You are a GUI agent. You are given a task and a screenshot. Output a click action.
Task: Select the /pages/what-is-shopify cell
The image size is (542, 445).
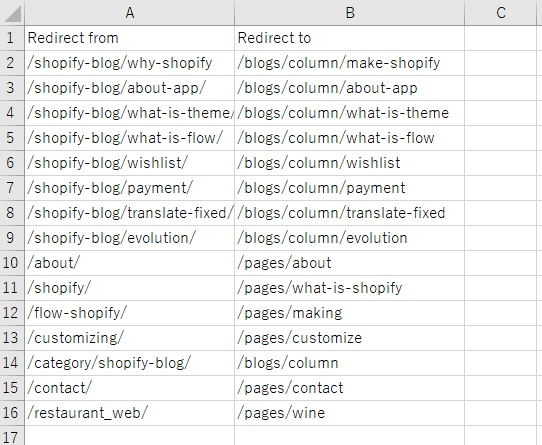[x=349, y=288]
